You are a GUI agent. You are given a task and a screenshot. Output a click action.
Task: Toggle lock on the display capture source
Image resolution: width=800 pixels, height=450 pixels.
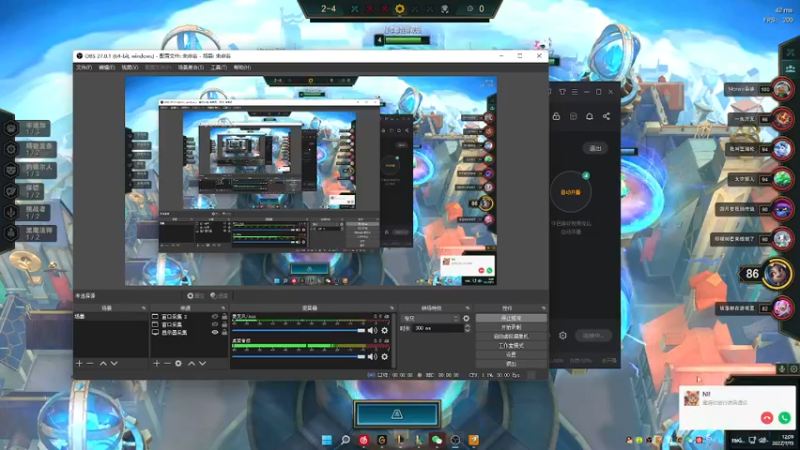click(x=224, y=332)
